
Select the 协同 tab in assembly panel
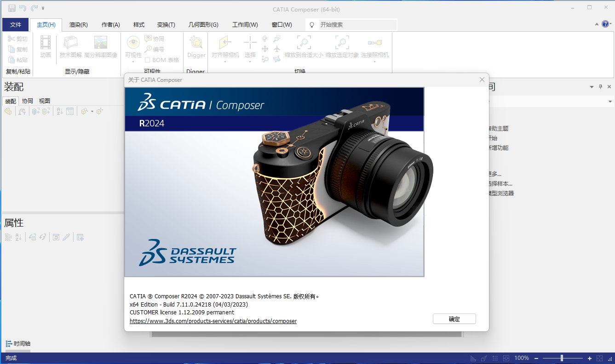pos(28,101)
